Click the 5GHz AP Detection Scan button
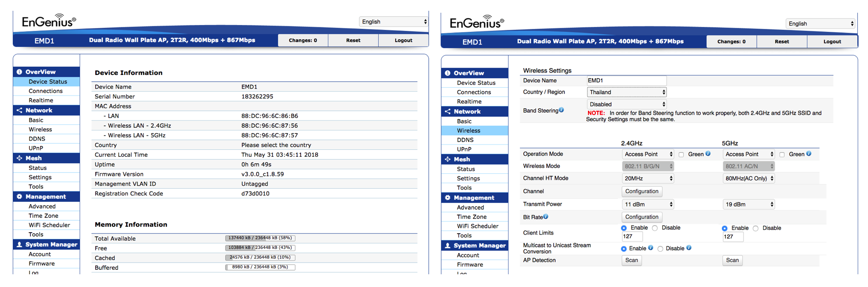The height and width of the screenshot is (287, 868). pos(733,261)
